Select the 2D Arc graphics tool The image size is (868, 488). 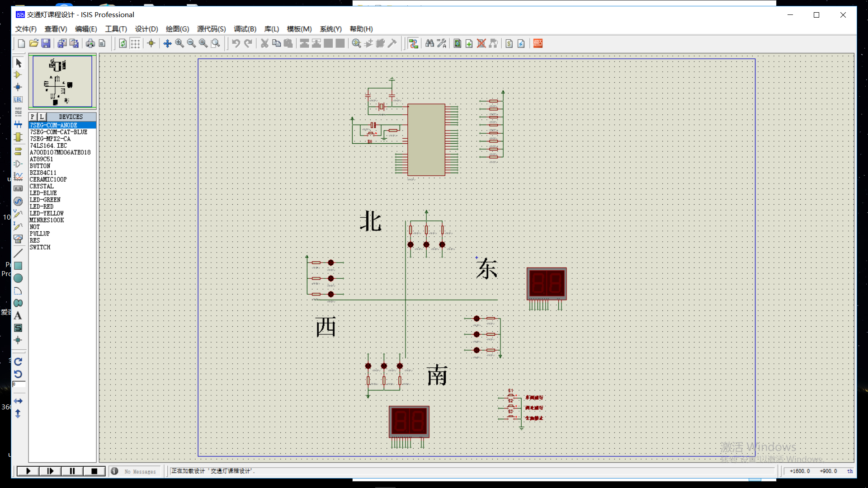(18, 291)
